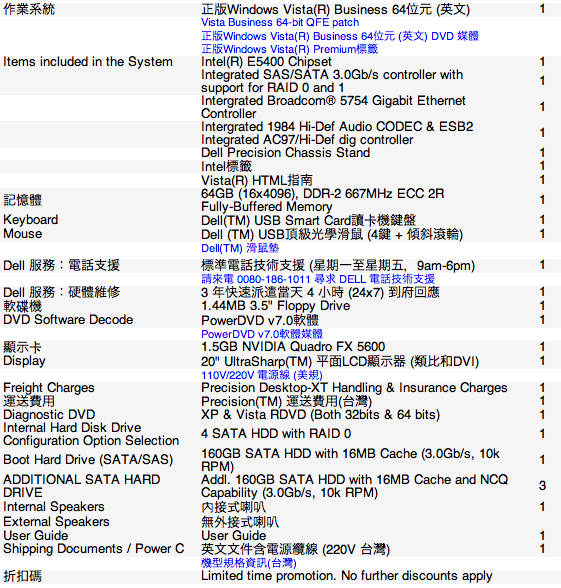561x588 pixels.
Task: Select the '無外接式喇叭' entry
Action: [240, 522]
